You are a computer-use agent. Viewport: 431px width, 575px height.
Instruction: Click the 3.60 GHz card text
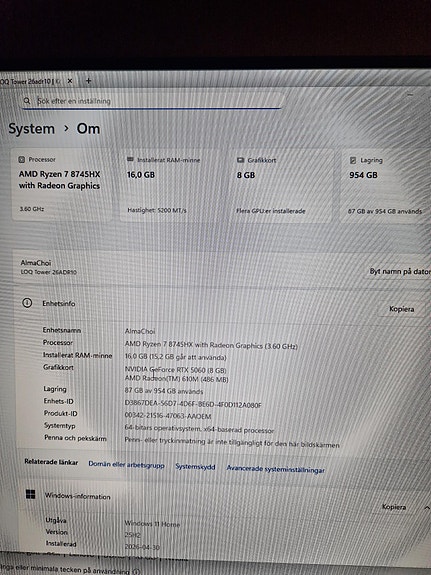tap(32, 209)
